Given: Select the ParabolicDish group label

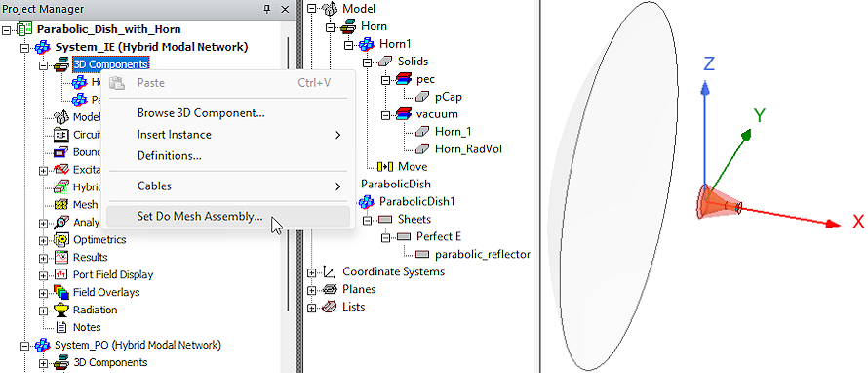Looking at the screenshot, I should (396, 184).
